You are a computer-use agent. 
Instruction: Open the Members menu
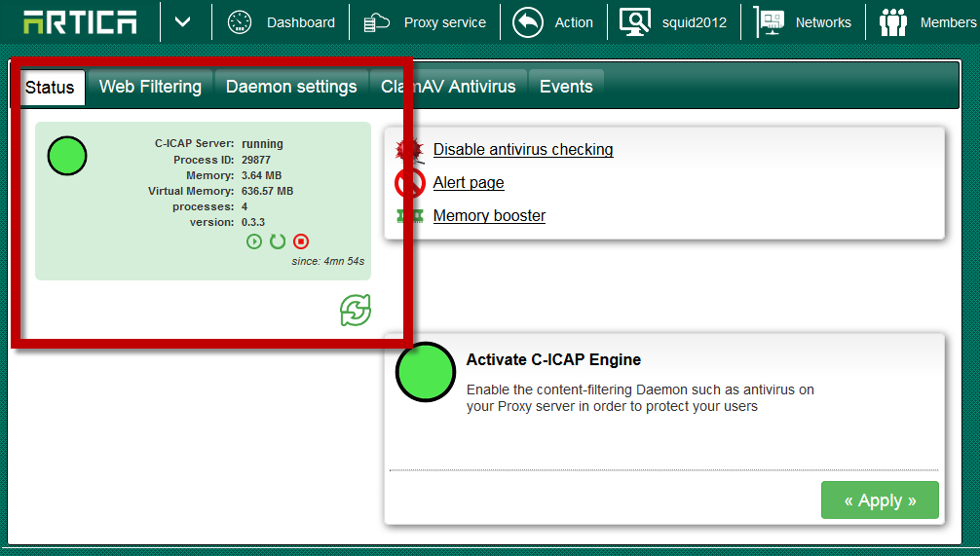(x=948, y=22)
